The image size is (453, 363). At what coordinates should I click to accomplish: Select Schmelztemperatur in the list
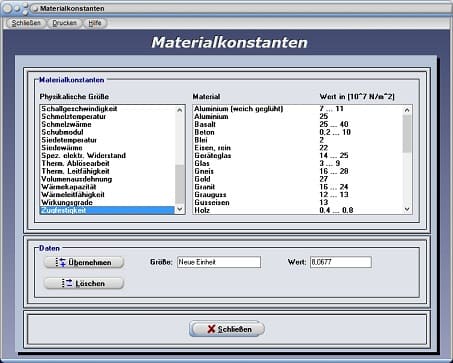[x=107, y=117]
